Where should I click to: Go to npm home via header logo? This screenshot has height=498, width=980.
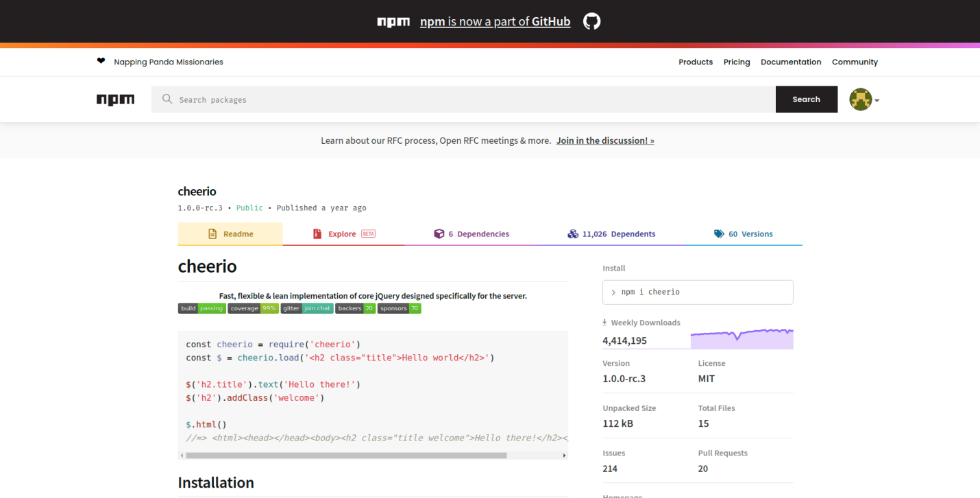[x=115, y=100]
